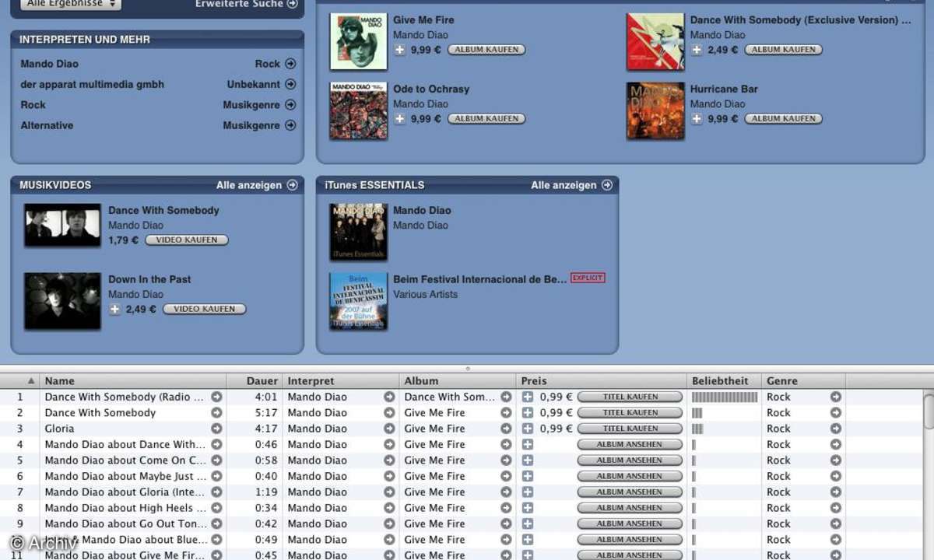Select der apparat multimedia gmbh entry
The image size is (934, 560).
[93, 84]
